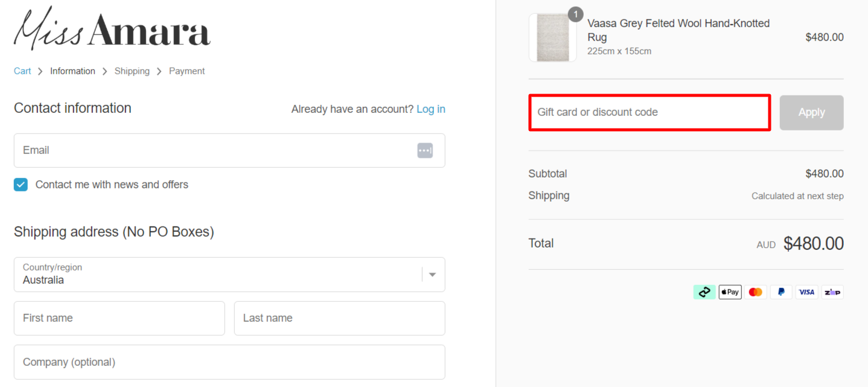Go back to the Cart step
This screenshot has height=387, width=868.
coord(22,71)
